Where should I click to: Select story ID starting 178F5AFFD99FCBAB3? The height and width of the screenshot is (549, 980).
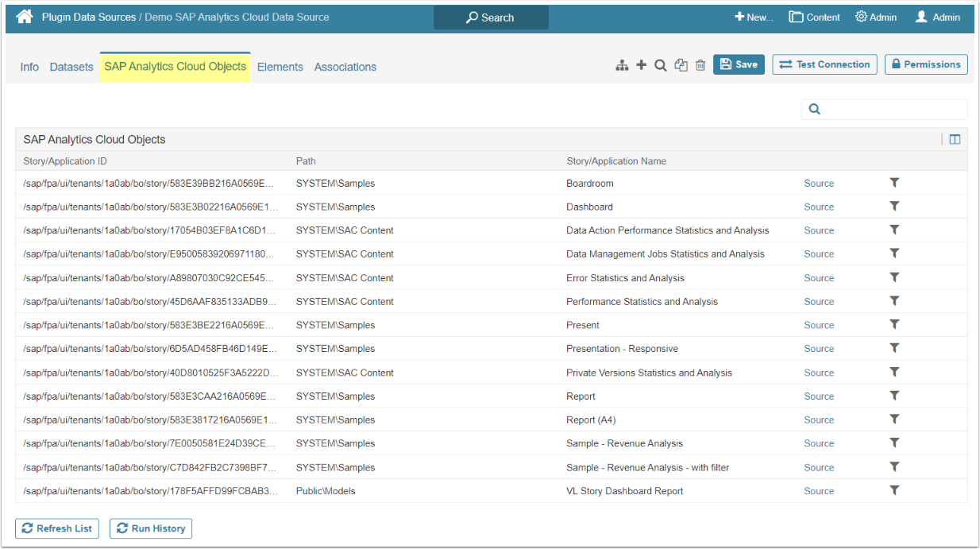point(151,491)
